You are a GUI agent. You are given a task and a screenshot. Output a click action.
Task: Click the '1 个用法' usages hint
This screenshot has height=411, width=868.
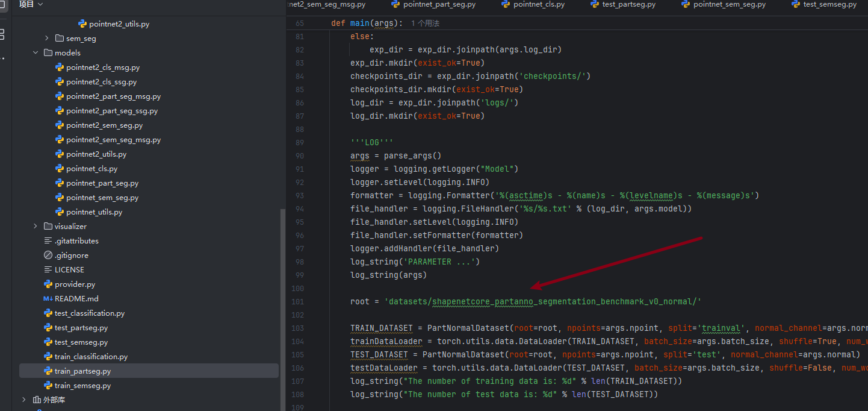tap(425, 24)
